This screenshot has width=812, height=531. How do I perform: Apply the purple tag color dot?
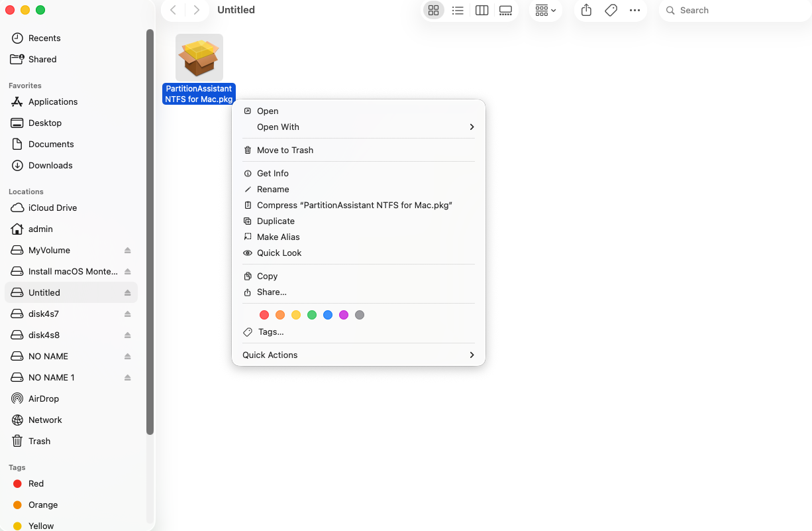coord(344,315)
